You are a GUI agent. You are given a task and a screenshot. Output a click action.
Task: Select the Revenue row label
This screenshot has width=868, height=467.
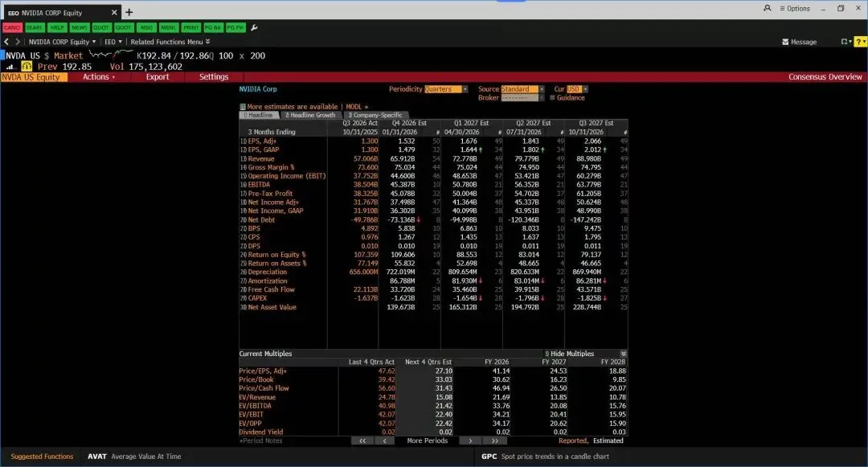coord(260,159)
